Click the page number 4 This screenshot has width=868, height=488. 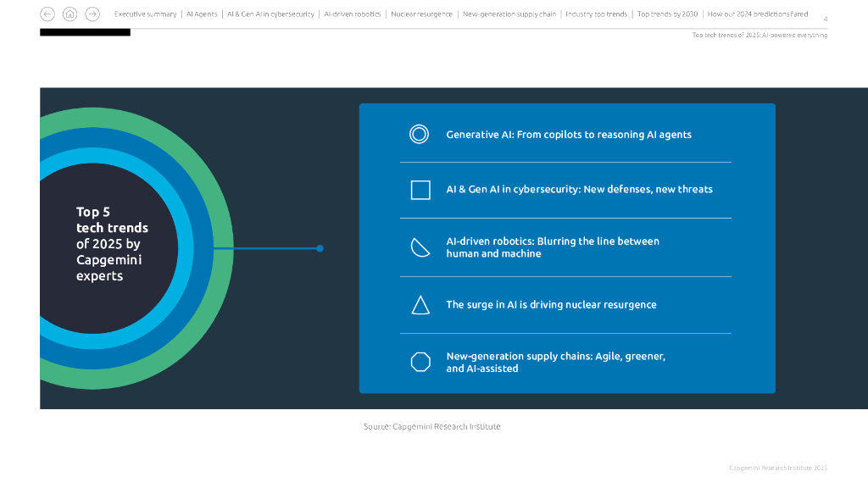(x=826, y=19)
